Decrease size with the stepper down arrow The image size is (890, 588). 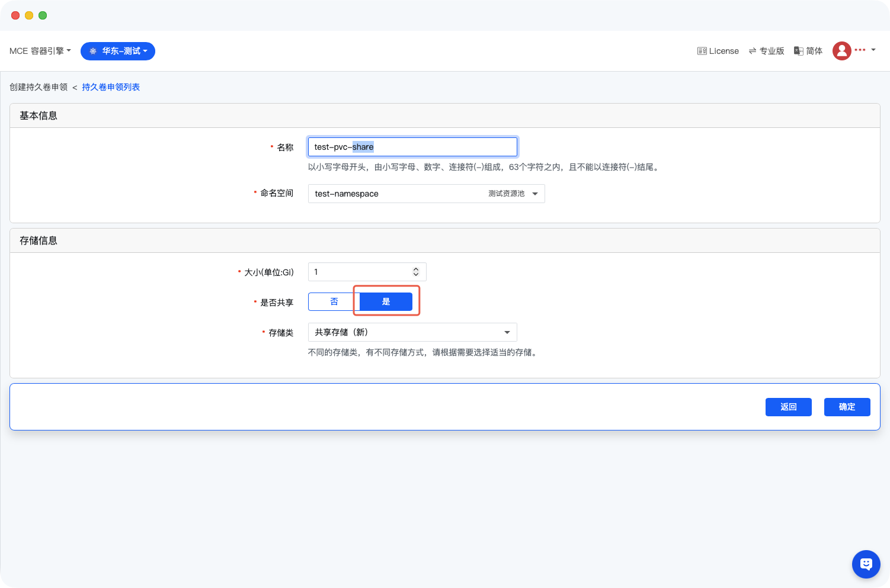tap(416, 275)
